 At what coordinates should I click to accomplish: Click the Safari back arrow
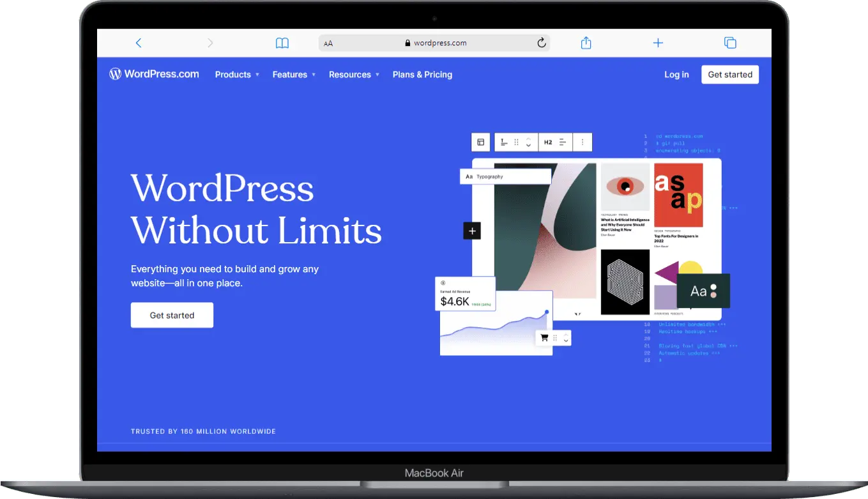139,43
